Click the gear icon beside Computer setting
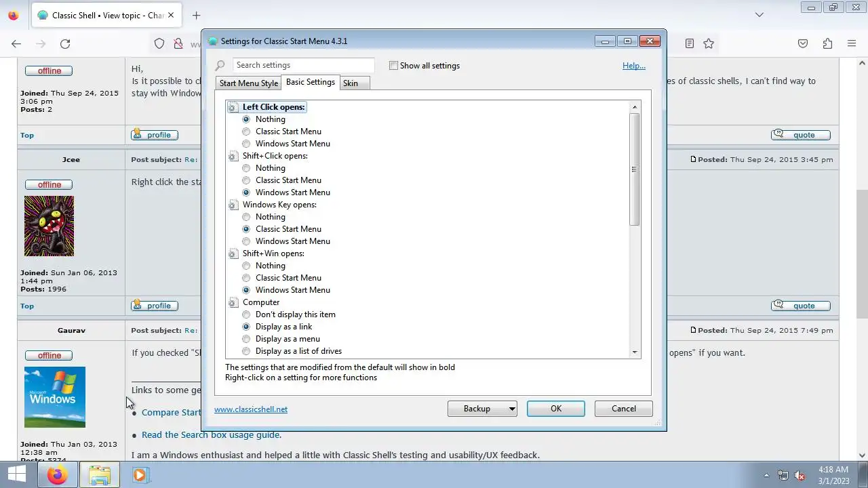 (x=233, y=302)
